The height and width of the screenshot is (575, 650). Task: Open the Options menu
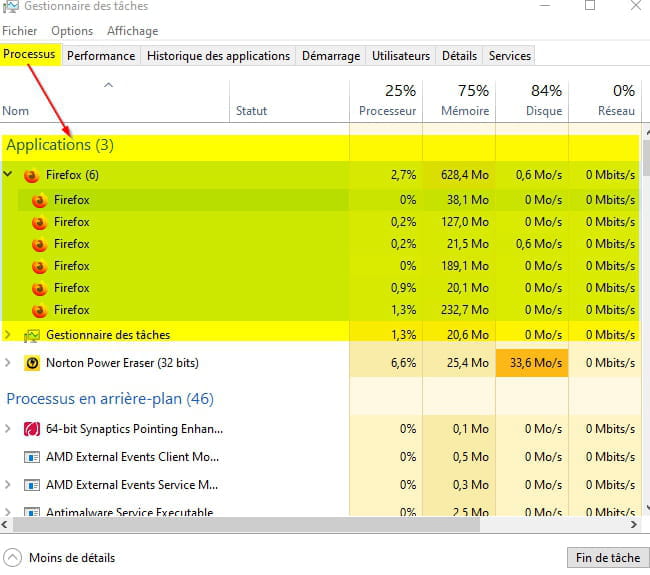pyautogui.click(x=72, y=31)
